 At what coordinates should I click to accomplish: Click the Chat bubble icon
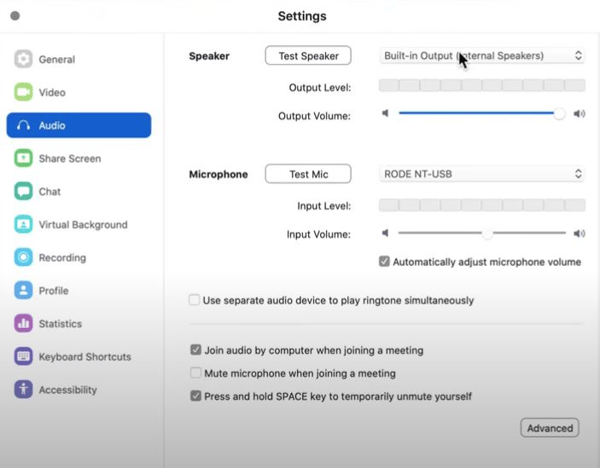tap(23, 192)
